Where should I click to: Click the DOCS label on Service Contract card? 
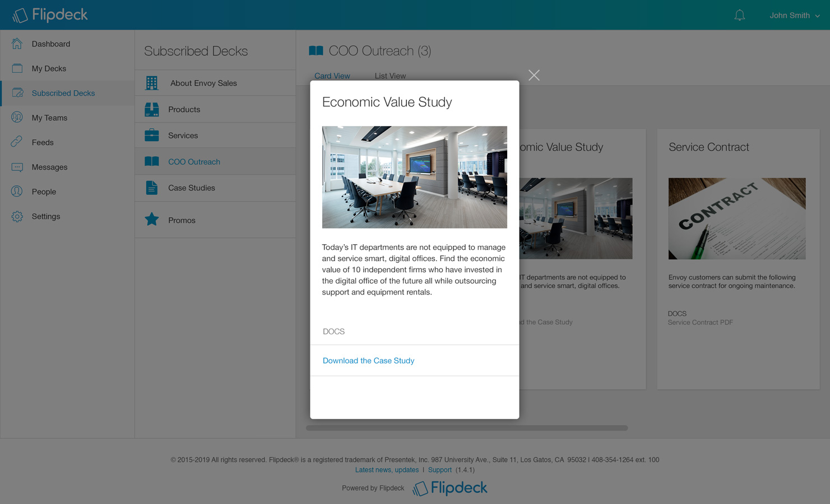pos(677,314)
